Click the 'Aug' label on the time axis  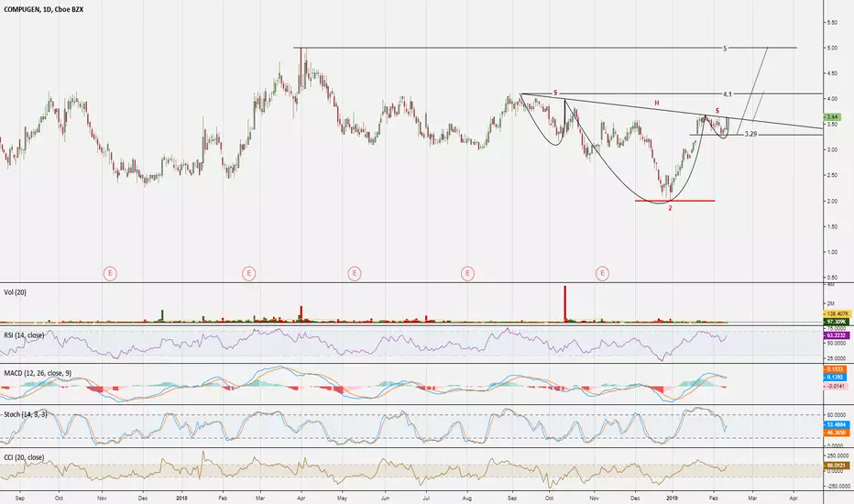coord(467,498)
